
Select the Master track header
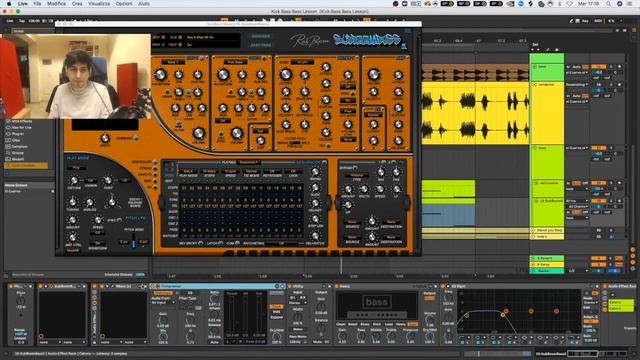pyautogui.click(x=547, y=271)
